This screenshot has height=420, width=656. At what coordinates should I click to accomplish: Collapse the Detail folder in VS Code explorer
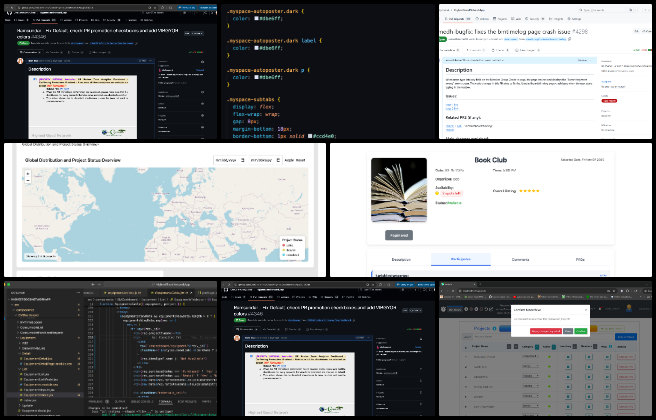[26, 353]
